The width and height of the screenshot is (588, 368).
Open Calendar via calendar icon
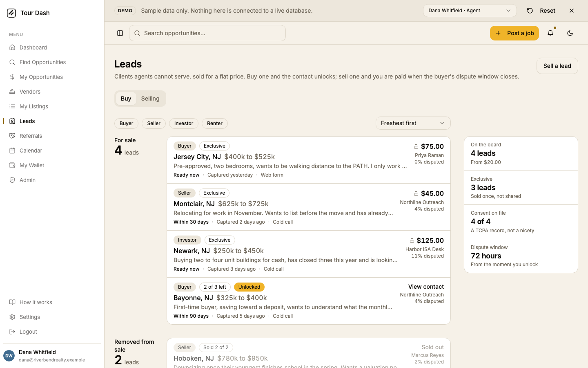click(x=12, y=150)
